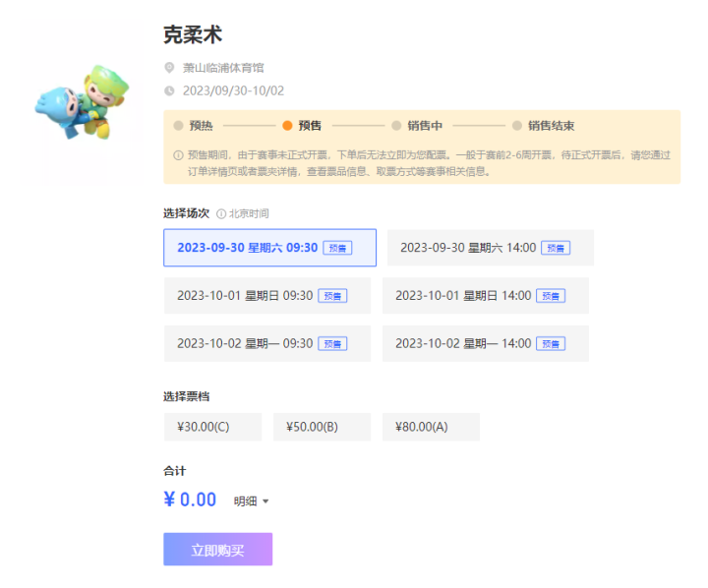Viewport: 708px width, 588px height.
Task: Click the 销售结束 stage dot indicator
Action: (516, 126)
